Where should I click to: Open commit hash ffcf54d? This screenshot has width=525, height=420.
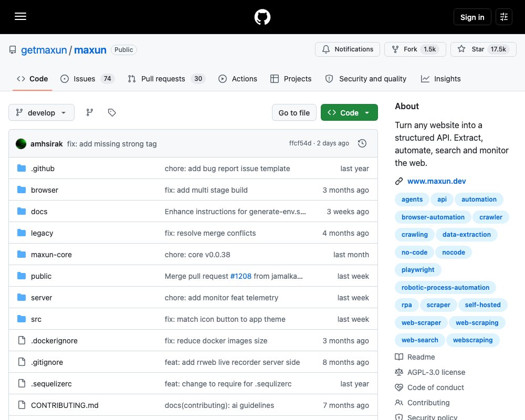coord(300,143)
